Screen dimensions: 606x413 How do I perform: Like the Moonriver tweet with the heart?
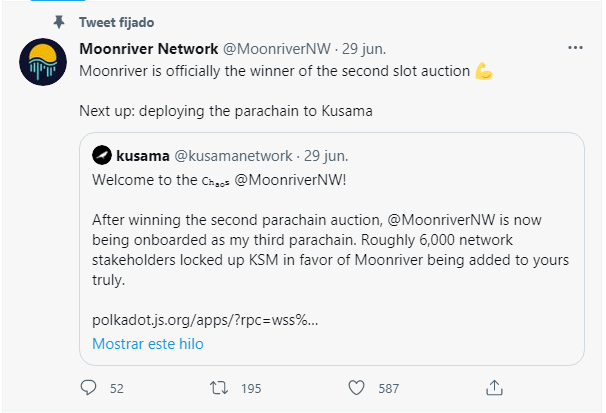pyautogui.click(x=356, y=387)
